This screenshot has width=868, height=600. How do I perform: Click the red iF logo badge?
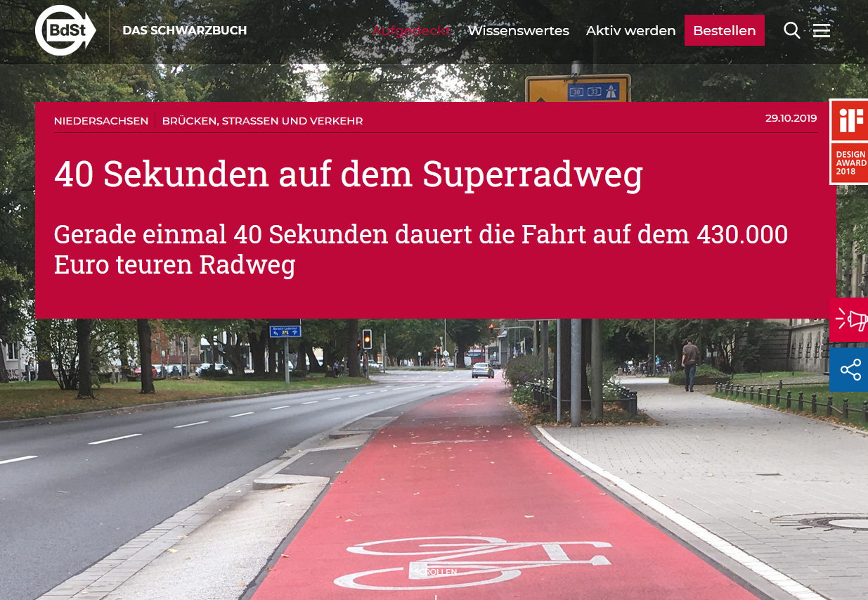tap(849, 120)
